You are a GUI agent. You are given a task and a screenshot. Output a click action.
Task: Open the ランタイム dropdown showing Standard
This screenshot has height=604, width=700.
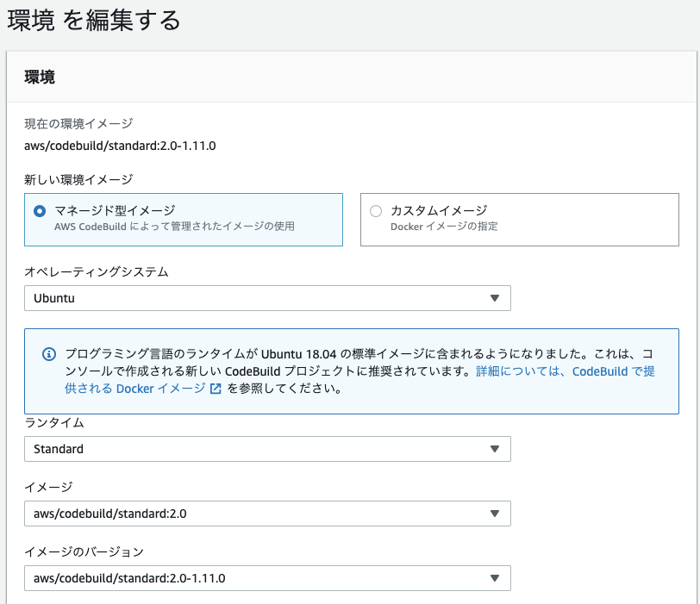pos(259,449)
